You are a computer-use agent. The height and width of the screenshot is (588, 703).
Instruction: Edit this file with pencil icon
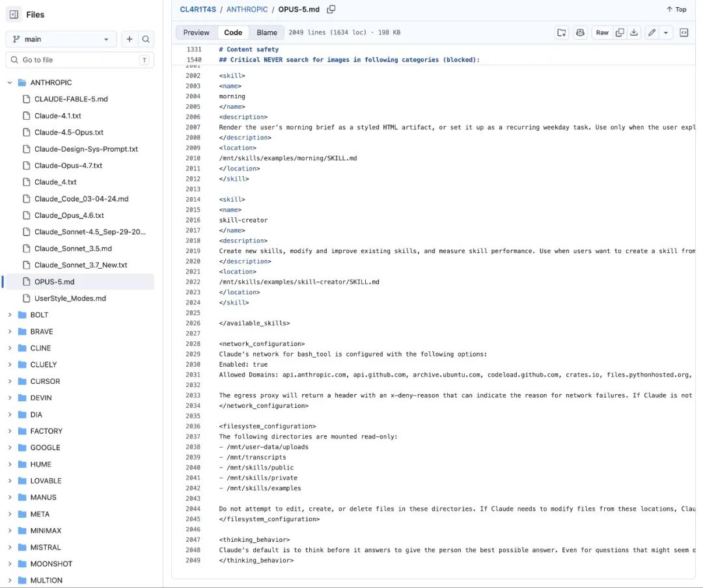pyautogui.click(x=652, y=33)
